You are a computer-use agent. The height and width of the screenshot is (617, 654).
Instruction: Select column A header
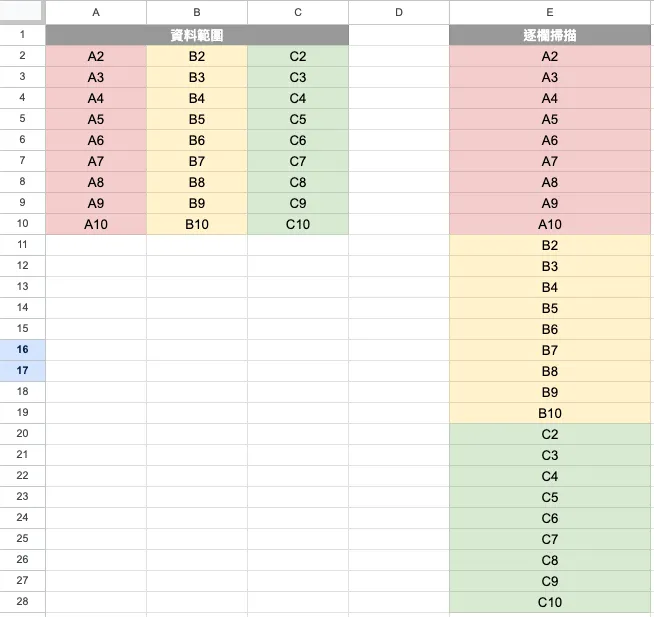(96, 13)
